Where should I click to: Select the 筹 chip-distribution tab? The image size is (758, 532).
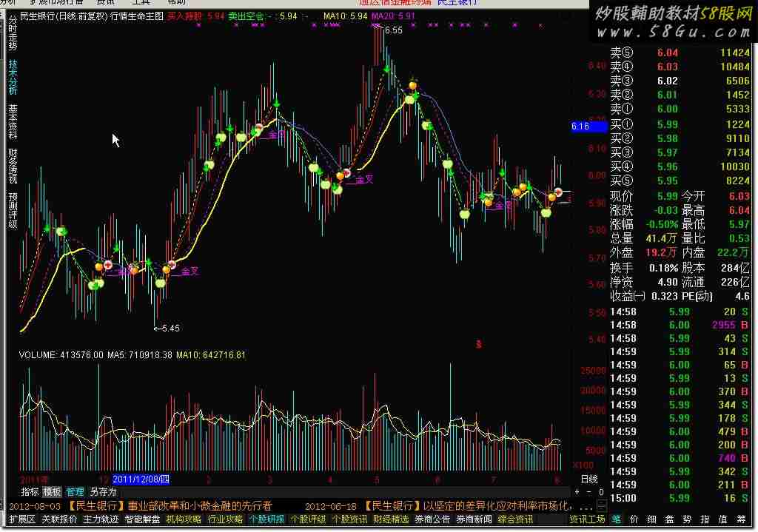point(741,519)
